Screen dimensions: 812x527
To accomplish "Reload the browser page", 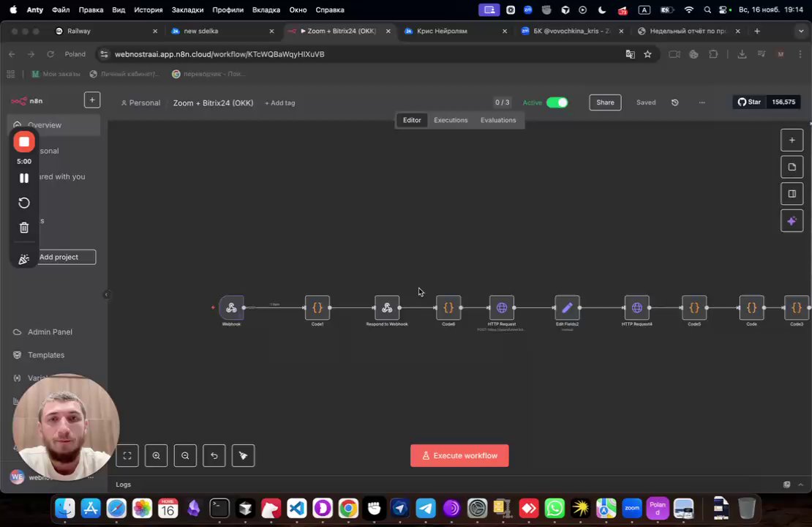I will click(x=50, y=54).
